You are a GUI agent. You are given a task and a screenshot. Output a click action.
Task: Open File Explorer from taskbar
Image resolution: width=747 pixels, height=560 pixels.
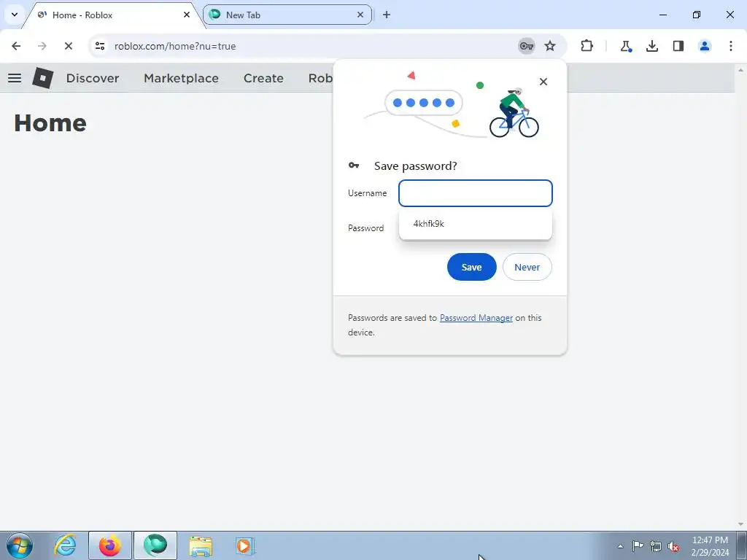[201, 545]
